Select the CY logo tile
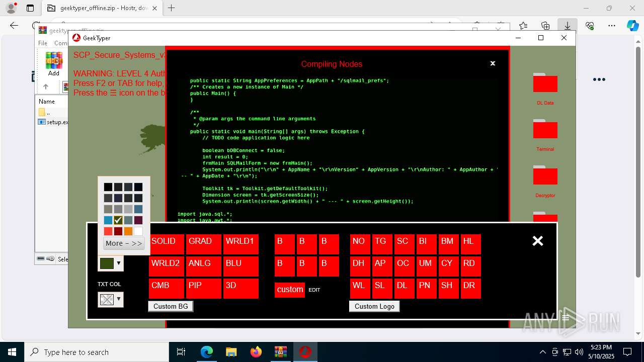 coord(449,266)
